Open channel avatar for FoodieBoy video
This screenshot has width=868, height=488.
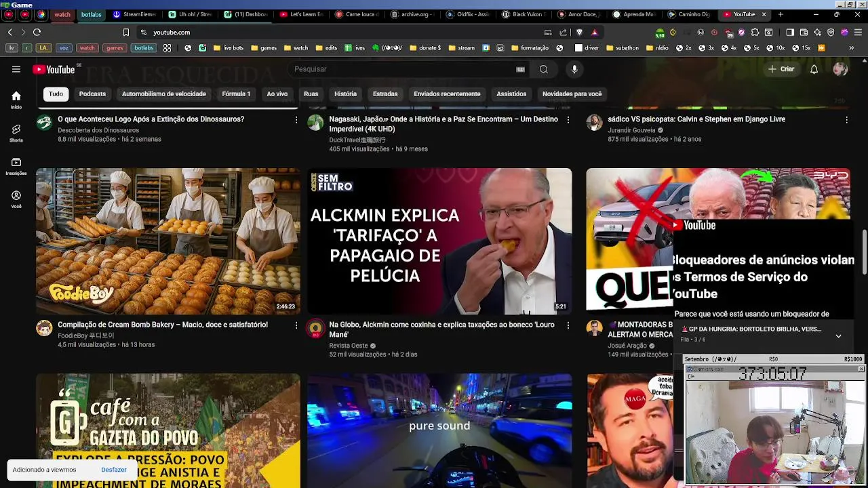click(x=44, y=329)
